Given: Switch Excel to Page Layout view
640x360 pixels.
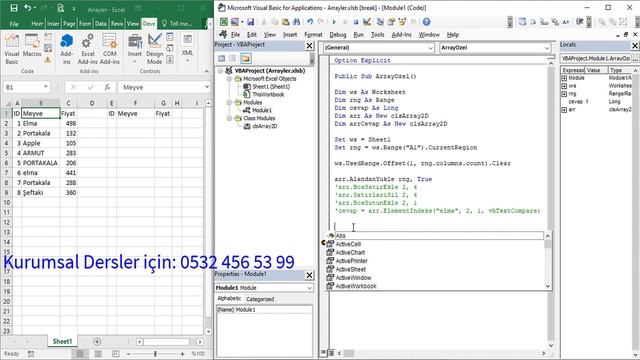Looking at the screenshot, I should click(98, 353).
